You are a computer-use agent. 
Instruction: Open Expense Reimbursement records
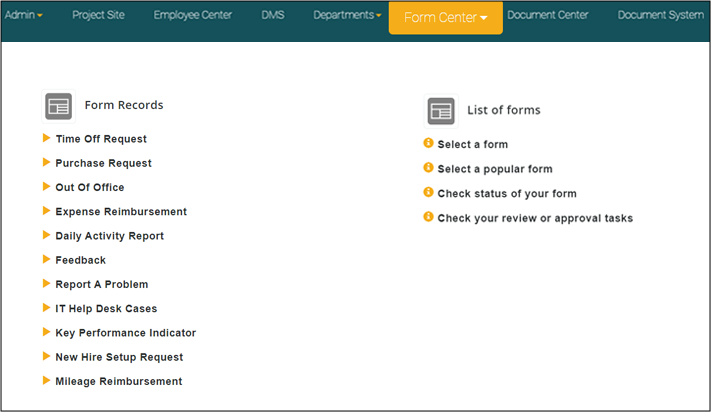[121, 212]
